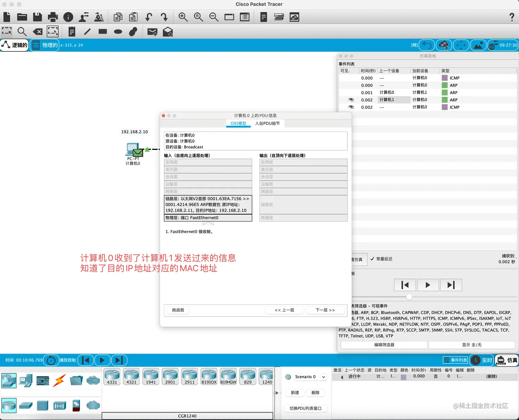Select End Devices category icon
Screen dimensions: 519x420
click(x=26, y=381)
